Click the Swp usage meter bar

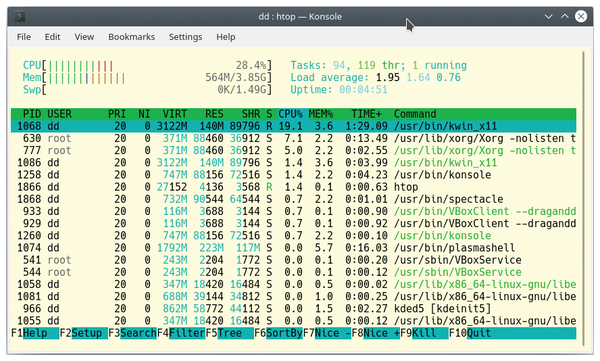[147, 90]
